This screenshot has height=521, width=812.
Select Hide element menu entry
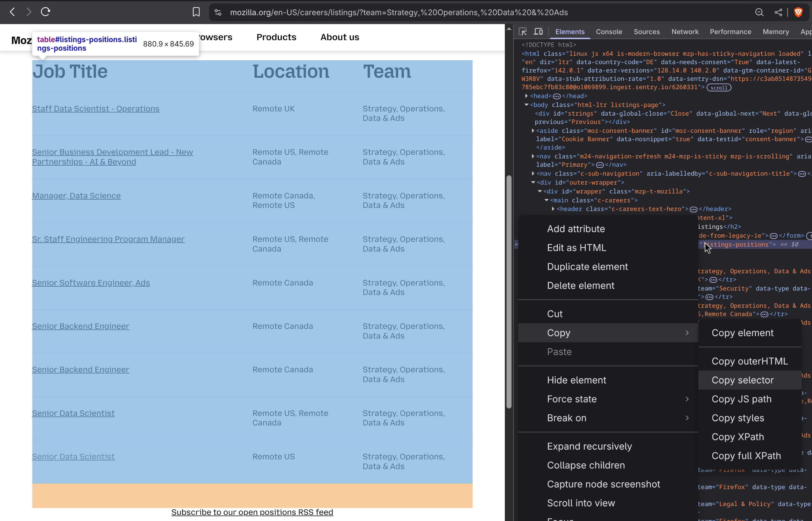tap(608, 381)
